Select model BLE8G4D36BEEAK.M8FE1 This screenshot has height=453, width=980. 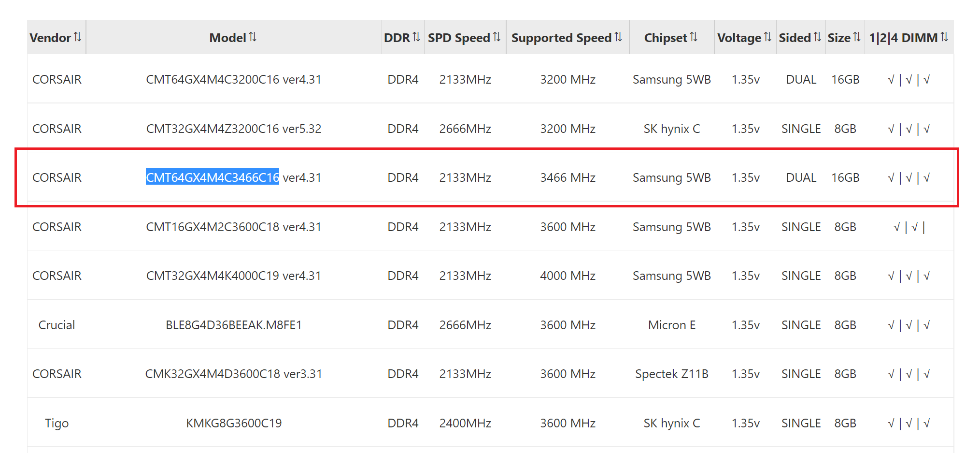[x=234, y=325]
